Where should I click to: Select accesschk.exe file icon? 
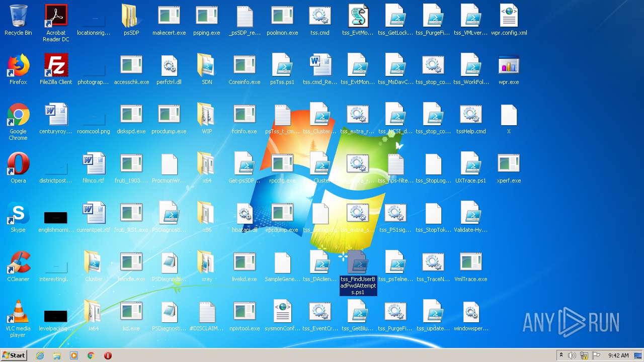[x=131, y=69]
